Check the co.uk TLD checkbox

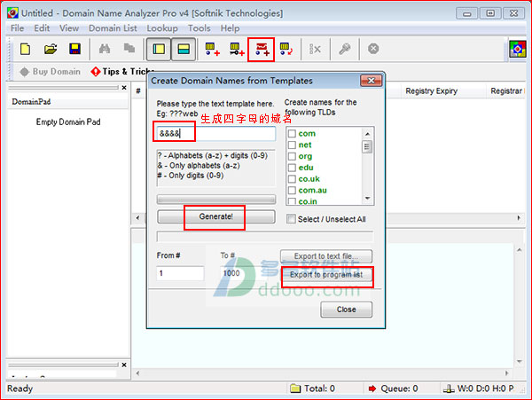292,179
